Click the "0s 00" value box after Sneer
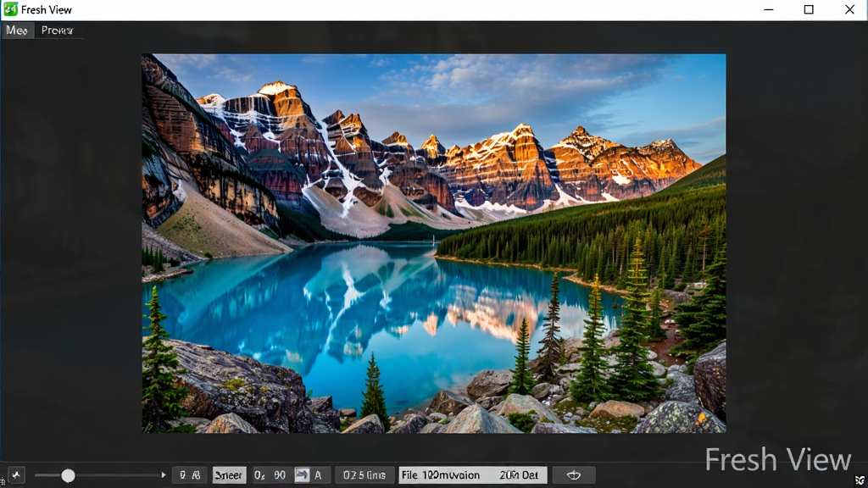Image resolution: width=868 pixels, height=488 pixels. pos(270,474)
